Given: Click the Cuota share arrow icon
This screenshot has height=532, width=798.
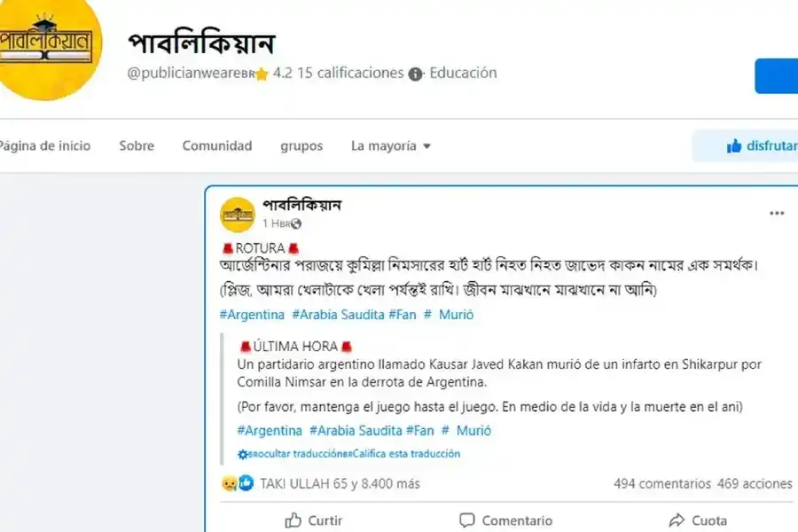Looking at the screenshot, I should 676,520.
